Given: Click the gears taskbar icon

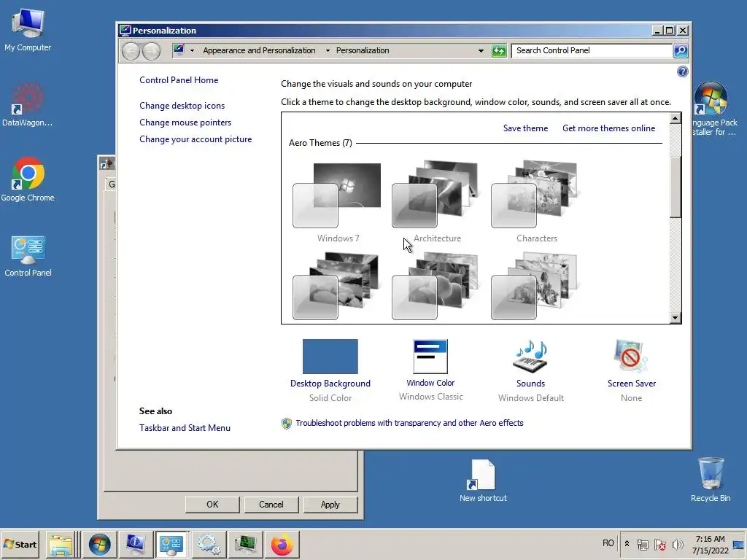Looking at the screenshot, I should tap(209, 544).
